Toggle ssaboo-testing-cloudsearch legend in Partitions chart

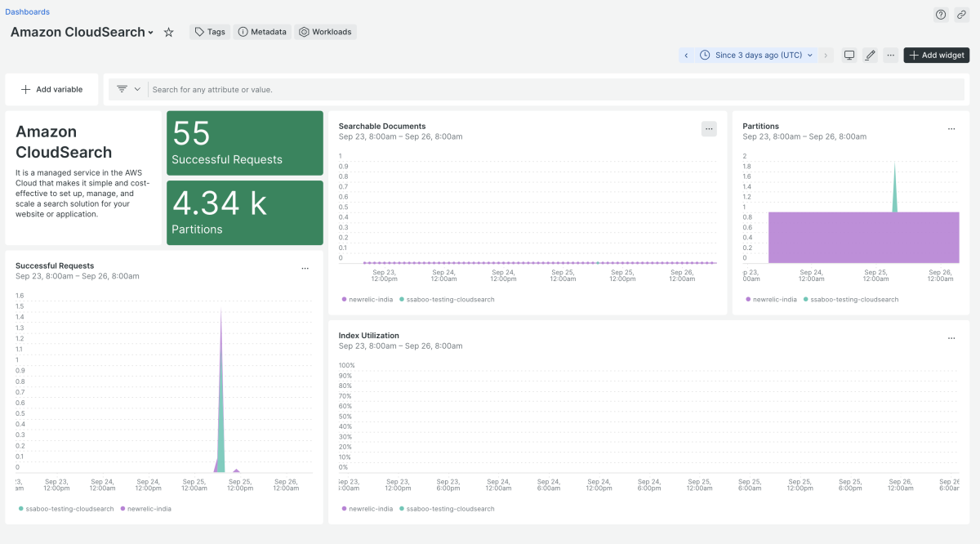tap(851, 299)
